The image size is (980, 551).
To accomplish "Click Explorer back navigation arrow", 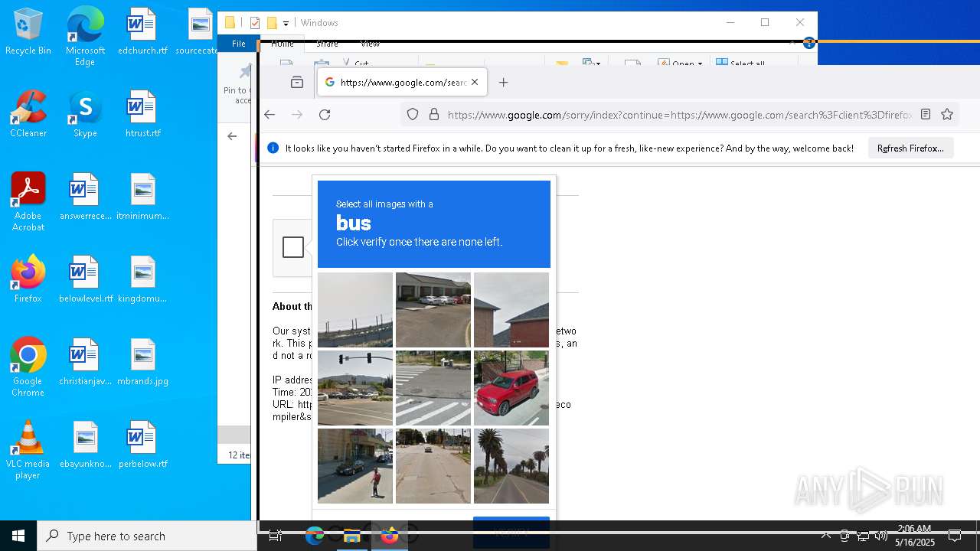I will tap(232, 136).
